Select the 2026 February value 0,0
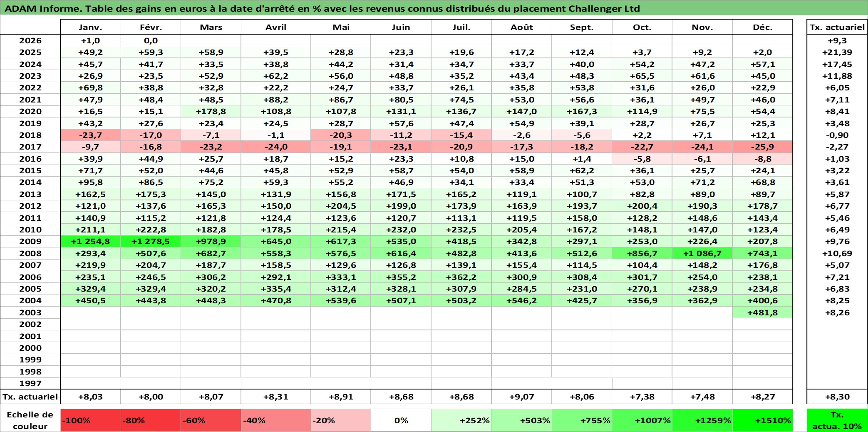This screenshot has width=868, height=432. pos(151,40)
